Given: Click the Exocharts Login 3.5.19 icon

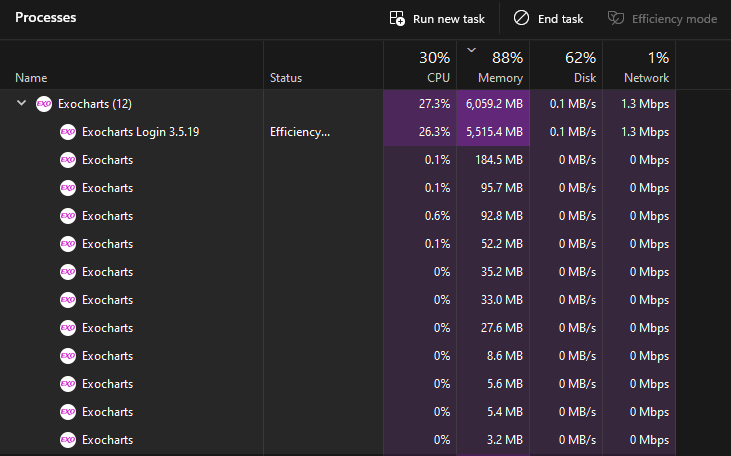Looking at the screenshot, I should pyautogui.click(x=68, y=132).
